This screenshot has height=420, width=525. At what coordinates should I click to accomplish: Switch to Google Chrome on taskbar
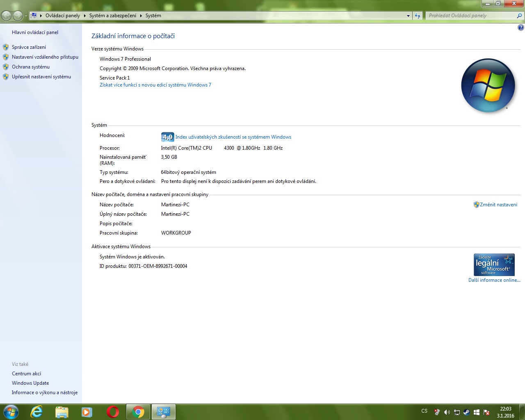[x=138, y=412]
